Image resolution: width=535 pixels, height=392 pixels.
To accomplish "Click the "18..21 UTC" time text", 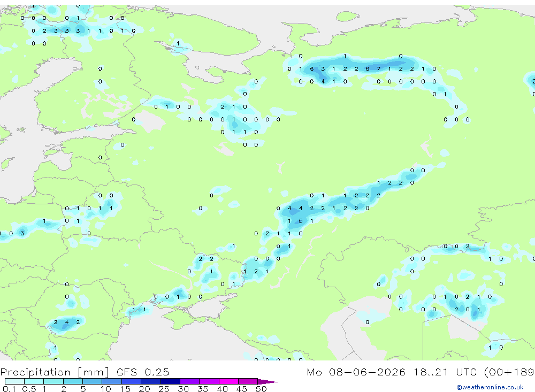I will pos(446,372).
